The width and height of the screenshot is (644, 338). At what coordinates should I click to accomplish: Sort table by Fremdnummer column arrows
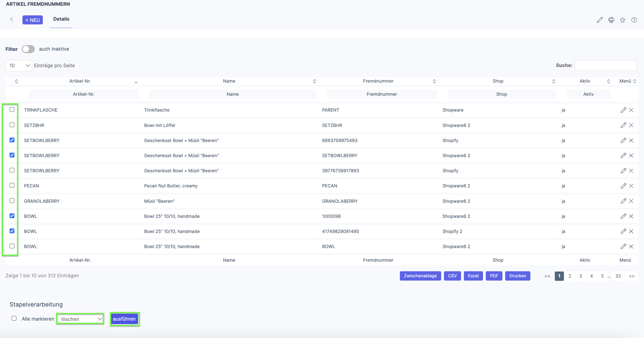pos(434,81)
